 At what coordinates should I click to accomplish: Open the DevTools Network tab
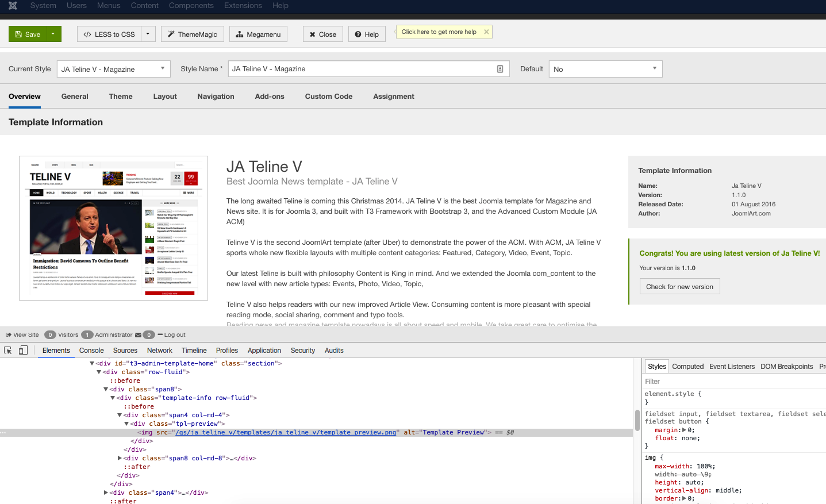click(160, 351)
